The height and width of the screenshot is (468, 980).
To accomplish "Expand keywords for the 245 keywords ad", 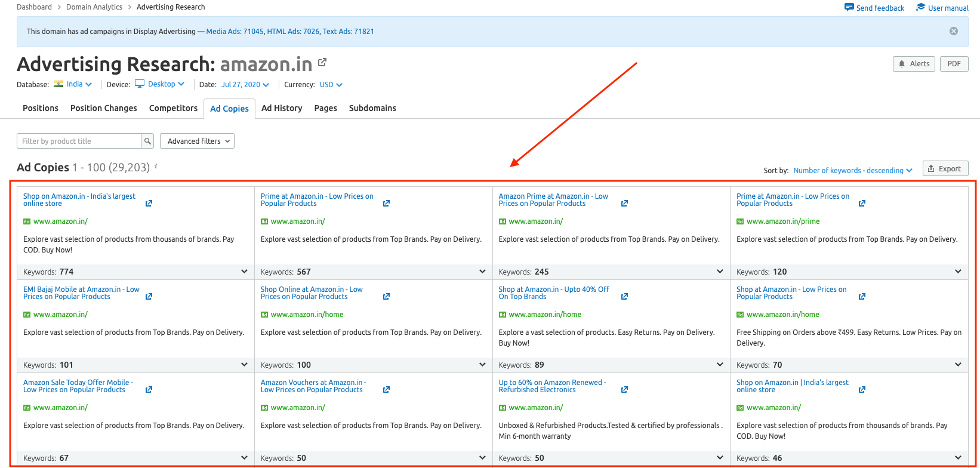I will [x=720, y=272].
